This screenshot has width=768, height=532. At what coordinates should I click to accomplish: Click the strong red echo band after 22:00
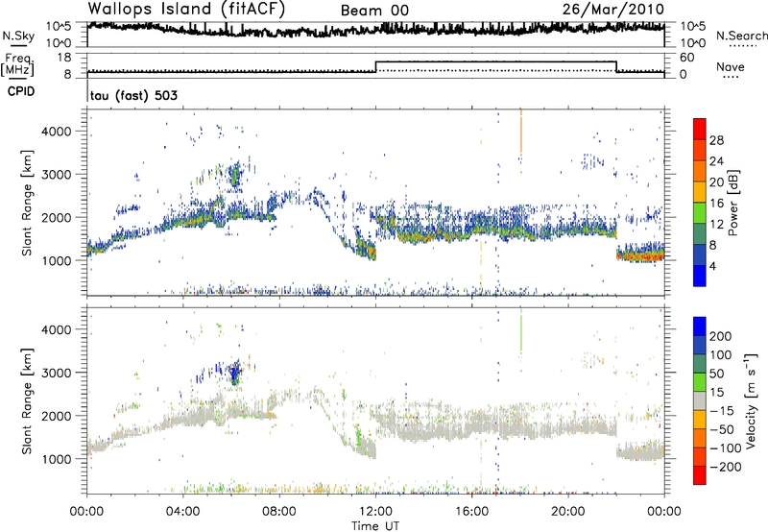(640, 255)
